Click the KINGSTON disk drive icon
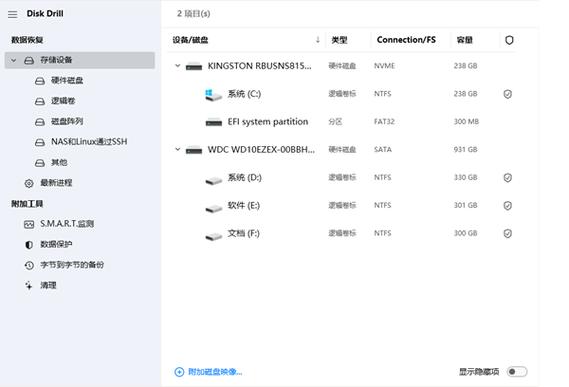The height and width of the screenshot is (387, 569). [194, 67]
